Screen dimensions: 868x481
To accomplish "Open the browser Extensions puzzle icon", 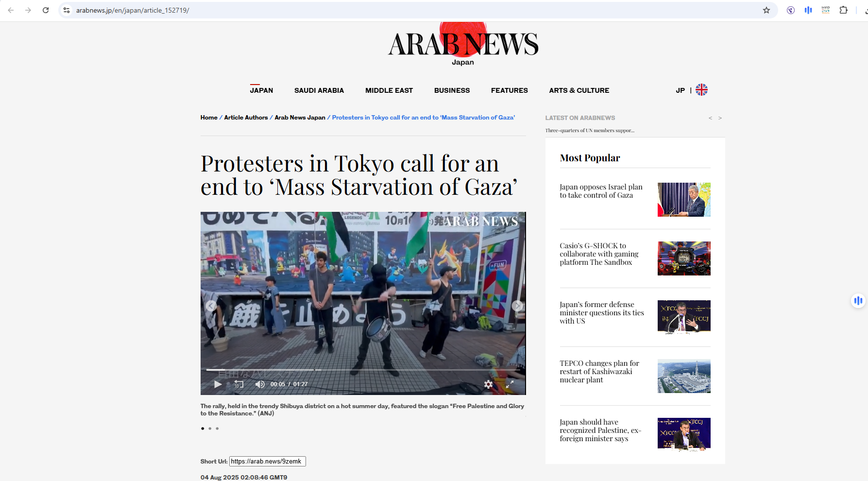I will point(844,10).
